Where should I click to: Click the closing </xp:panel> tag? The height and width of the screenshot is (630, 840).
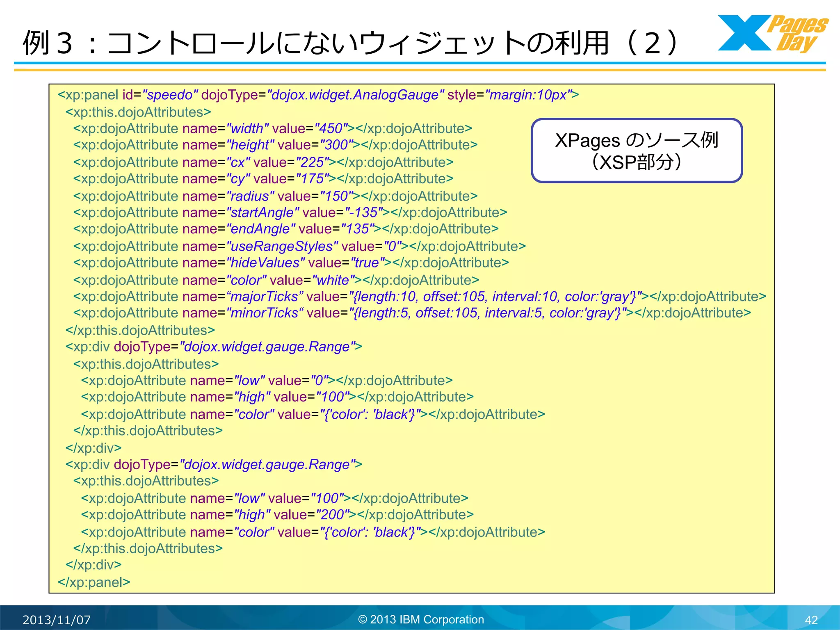point(94,582)
